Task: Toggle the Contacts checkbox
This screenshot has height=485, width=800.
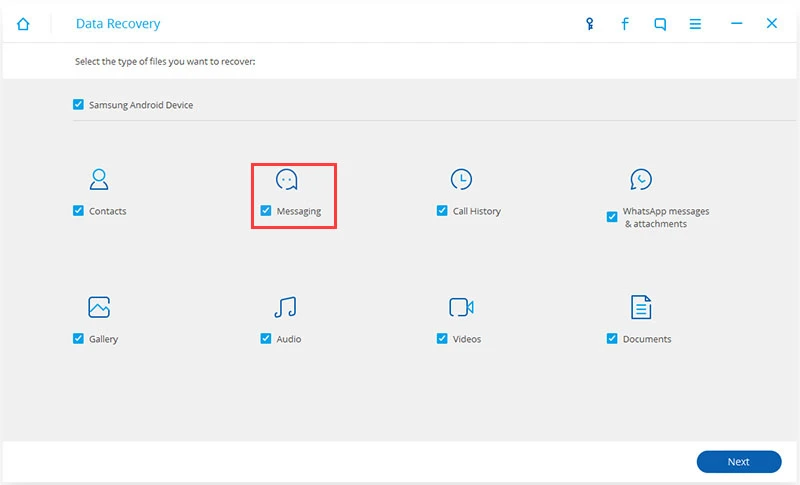Action: click(79, 211)
